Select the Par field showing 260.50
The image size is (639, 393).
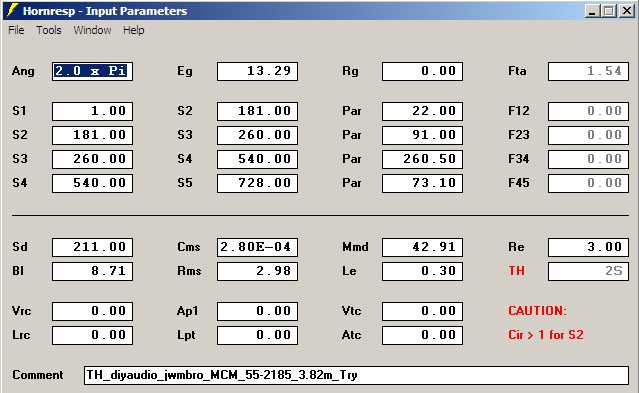point(423,159)
